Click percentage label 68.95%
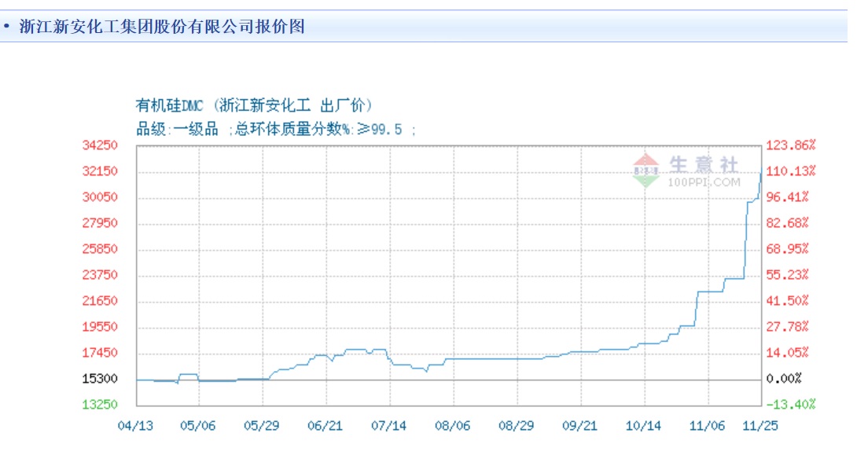The width and height of the screenshot is (868, 455). pos(787,249)
